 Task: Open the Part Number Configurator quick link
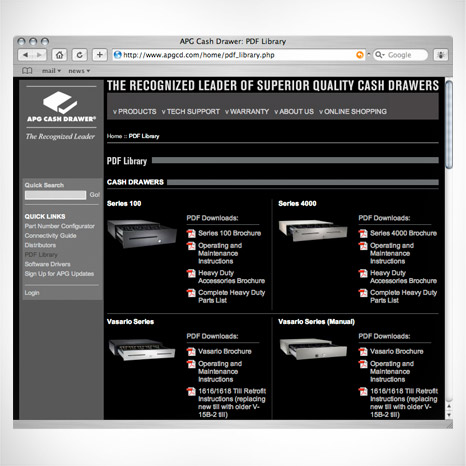[59, 226]
